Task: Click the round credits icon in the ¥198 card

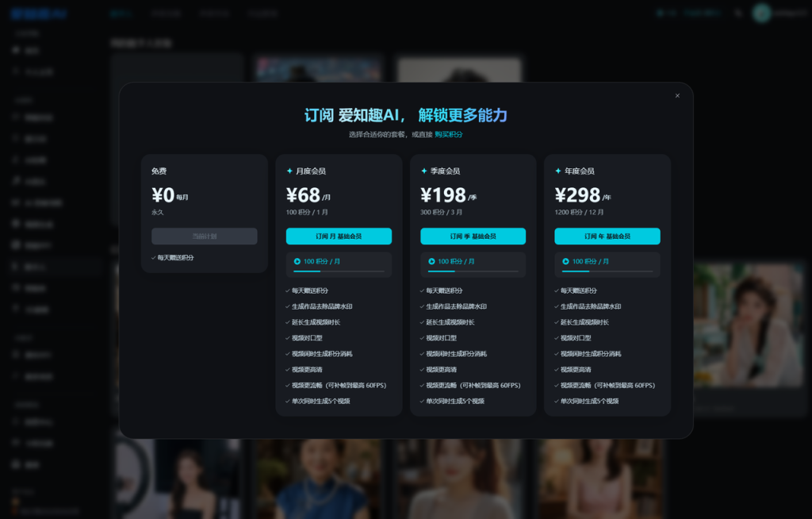Action: [431, 262]
